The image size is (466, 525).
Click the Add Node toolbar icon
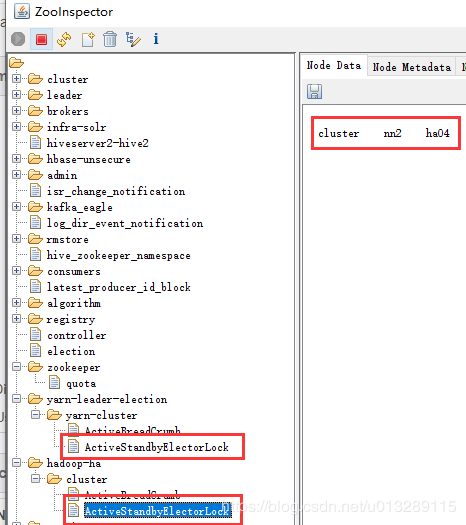tap(88, 39)
